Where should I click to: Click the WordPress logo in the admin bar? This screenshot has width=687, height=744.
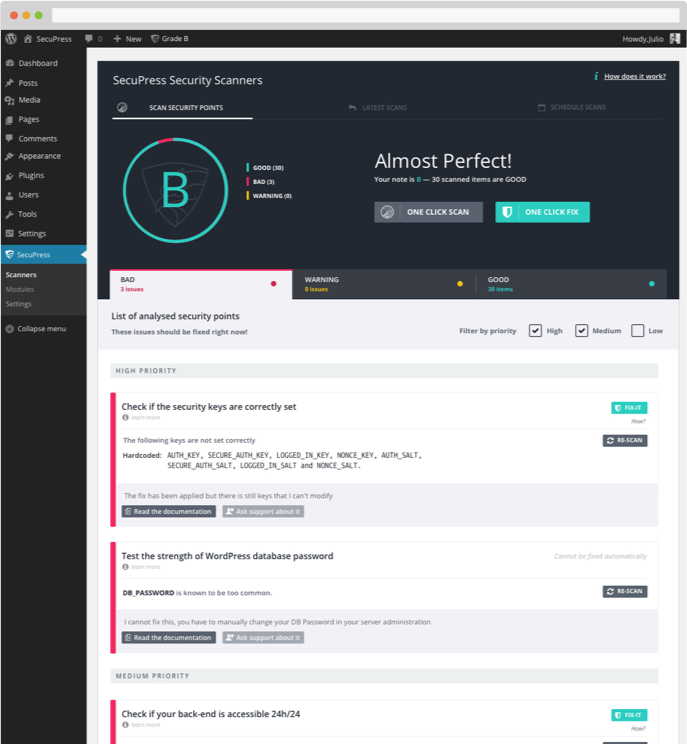[x=11, y=39]
